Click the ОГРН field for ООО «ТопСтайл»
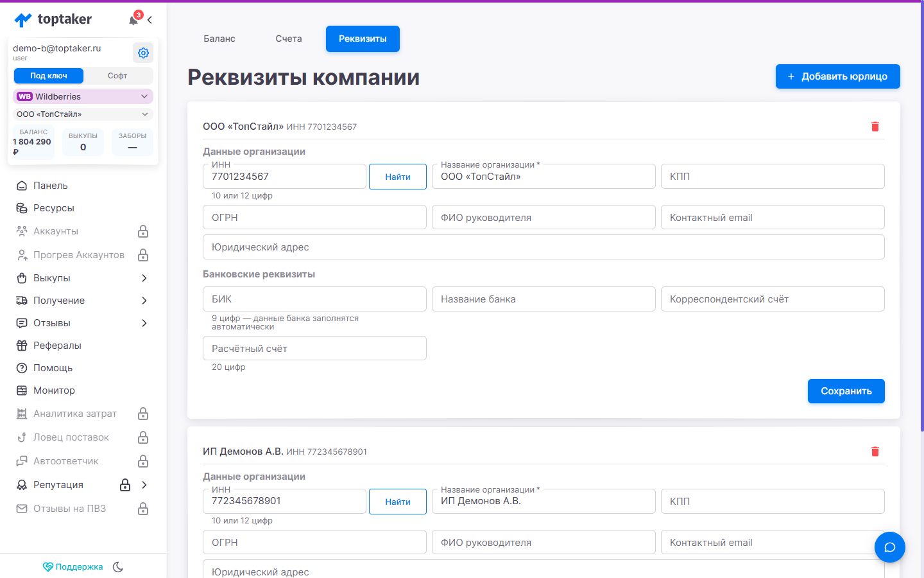This screenshot has width=924, height=578. pos(314,217)
